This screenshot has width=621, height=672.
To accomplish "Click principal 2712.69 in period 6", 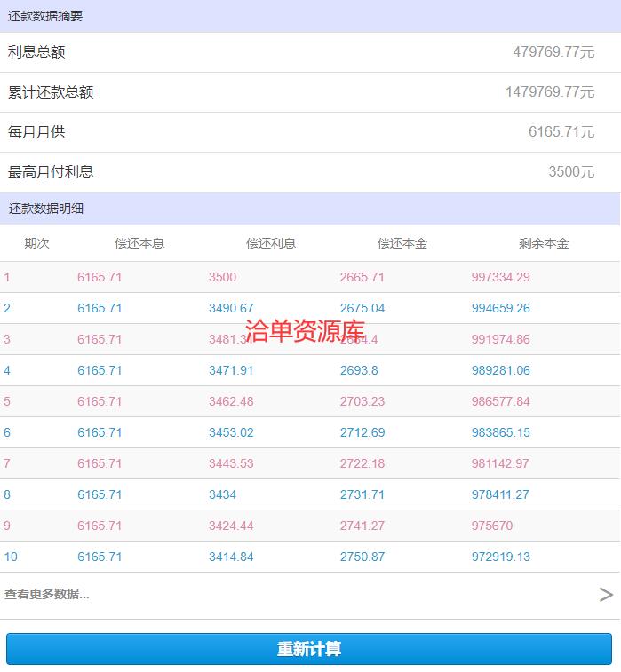I will coord(362,432).
